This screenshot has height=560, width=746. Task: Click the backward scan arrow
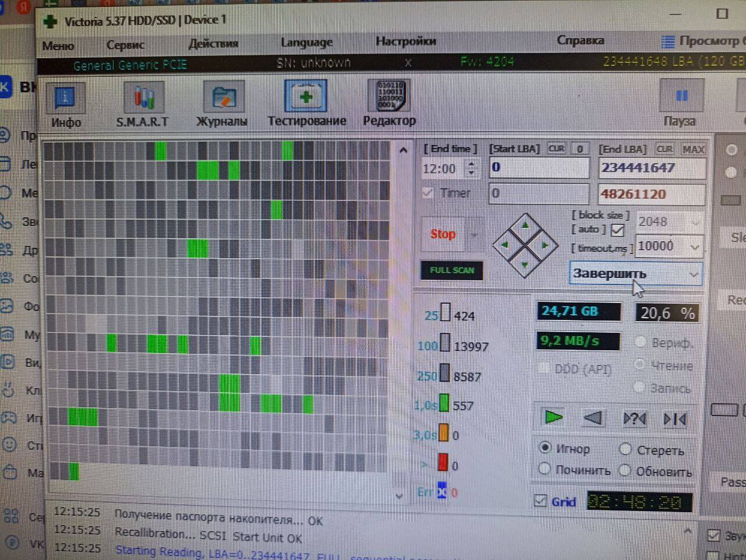[593, 417]
